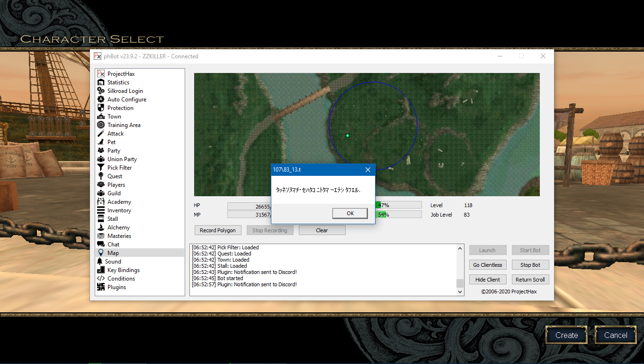Screen dimensions: 644x364
Task: Close the 107\83_13.t dialog
Action: [x=368, y=170]
